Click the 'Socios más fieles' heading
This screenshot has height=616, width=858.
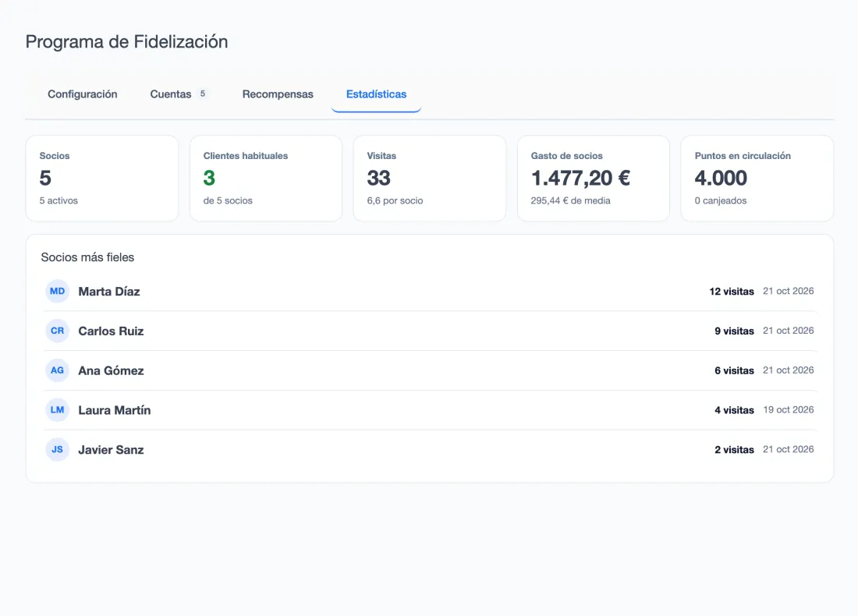click(x=87, y=257)
